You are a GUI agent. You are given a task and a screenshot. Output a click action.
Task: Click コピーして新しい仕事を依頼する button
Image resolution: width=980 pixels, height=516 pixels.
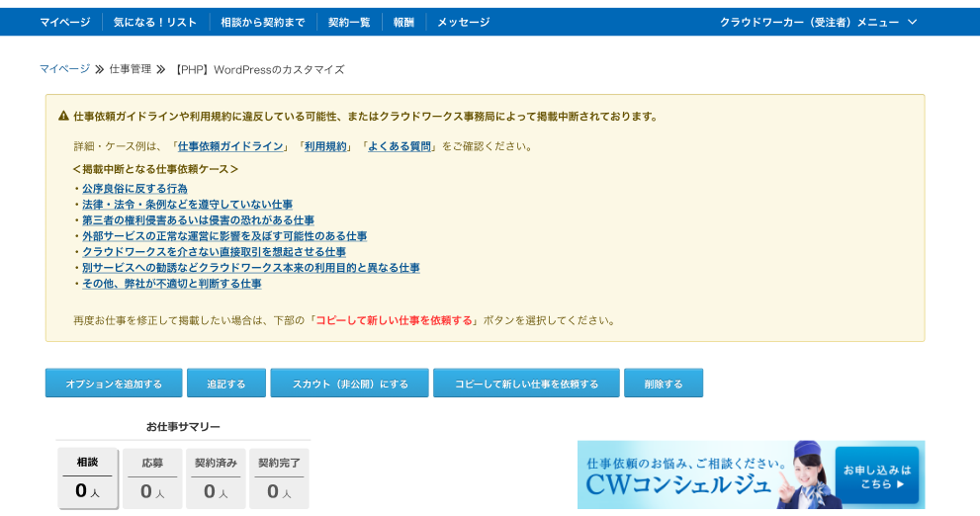[x=526, y=384]
